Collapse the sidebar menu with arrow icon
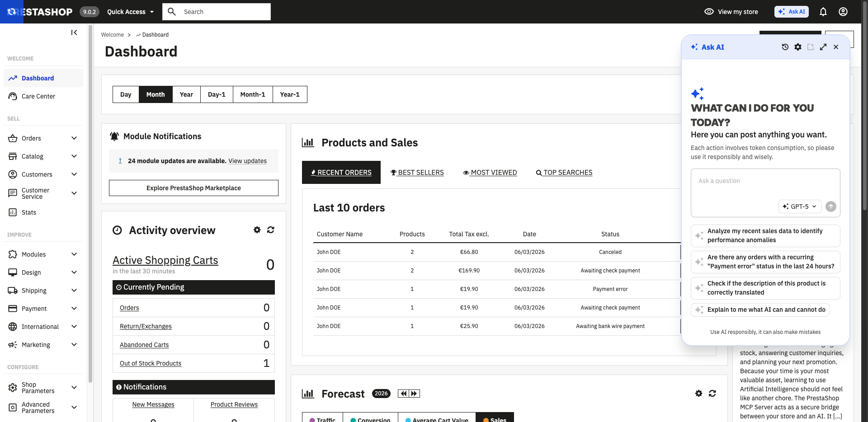The image size is (868, 422). (x=74, y=33)
